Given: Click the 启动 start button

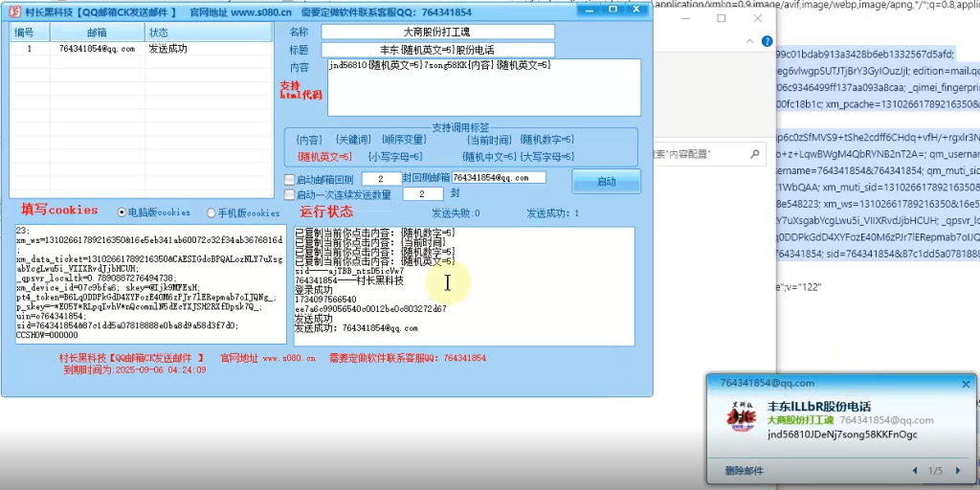Looking at the screenshot, I should pyautogui.click(x=606, y=181).
